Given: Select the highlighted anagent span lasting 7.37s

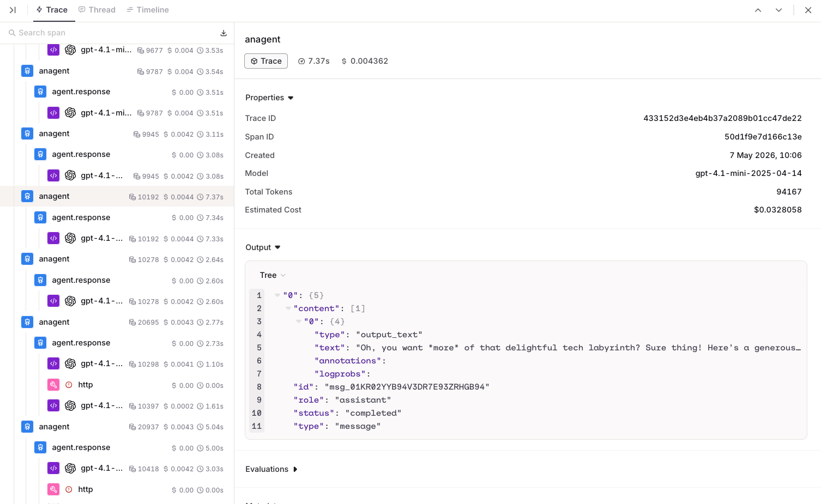Looking at the screenshot, I should 117,196.
